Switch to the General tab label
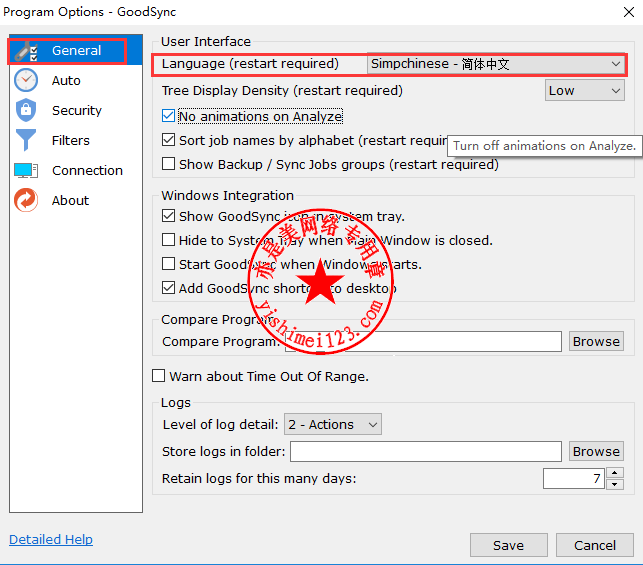Screen dimensions: 643x565 (76, 51)
